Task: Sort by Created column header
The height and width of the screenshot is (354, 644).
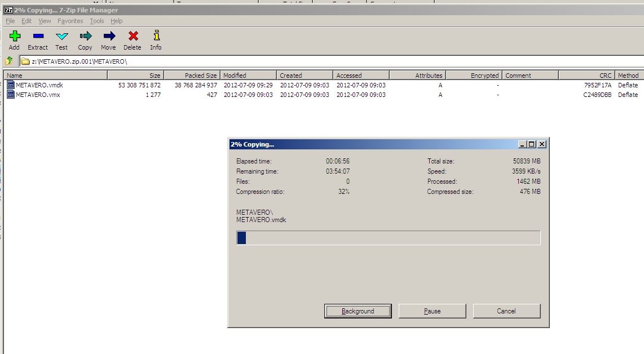Action: [305, 75]
